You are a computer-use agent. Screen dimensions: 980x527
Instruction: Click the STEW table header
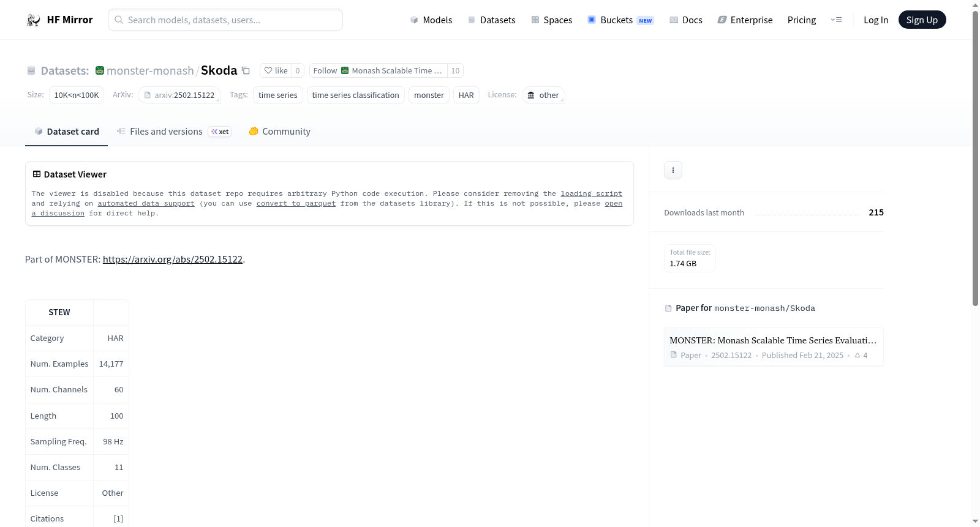(x=59, y=312)
